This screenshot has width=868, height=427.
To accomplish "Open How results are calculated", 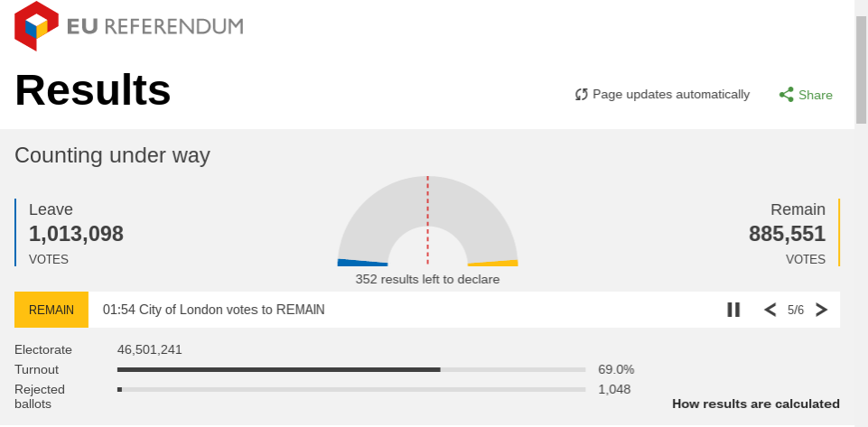I will [x=756, y=404].
